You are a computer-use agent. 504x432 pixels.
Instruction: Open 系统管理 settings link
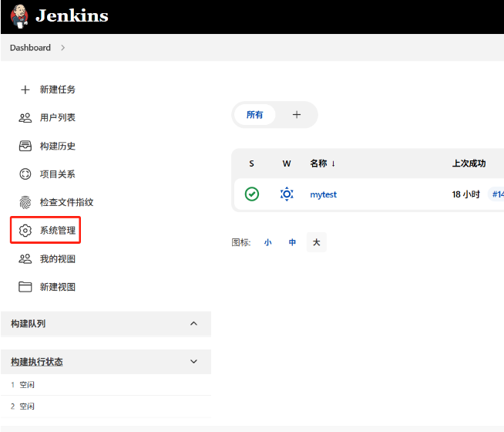click(58, 231)
